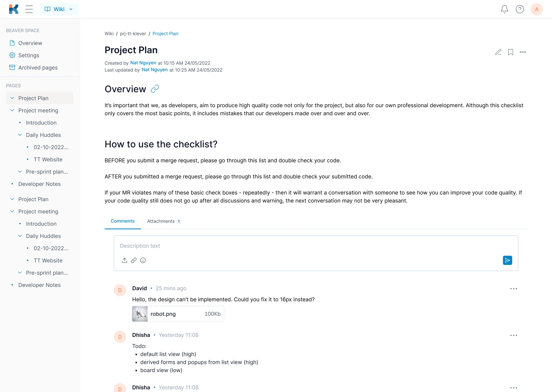The image size is (552, 392).
Task: Click the description text input field
Action: coord(316,246)
